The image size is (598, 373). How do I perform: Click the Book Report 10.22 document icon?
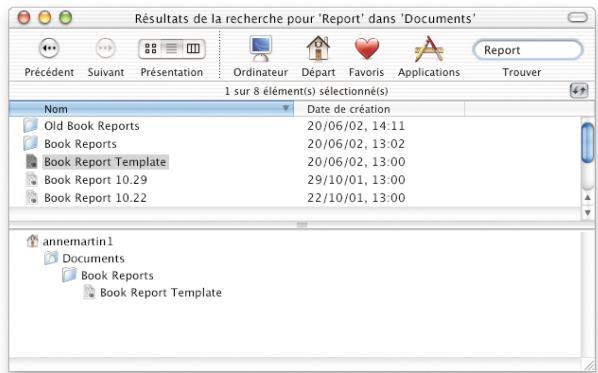tap(31, 198)
